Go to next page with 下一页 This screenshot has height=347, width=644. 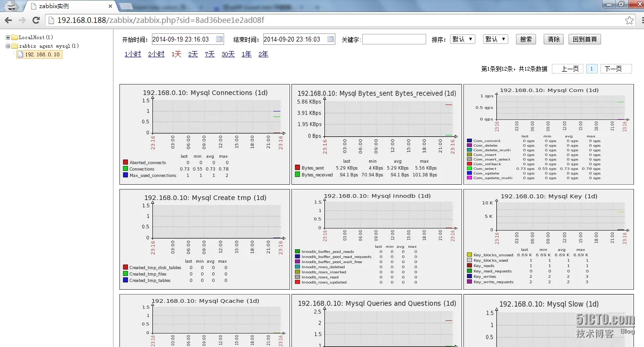[x=616, y=69]
